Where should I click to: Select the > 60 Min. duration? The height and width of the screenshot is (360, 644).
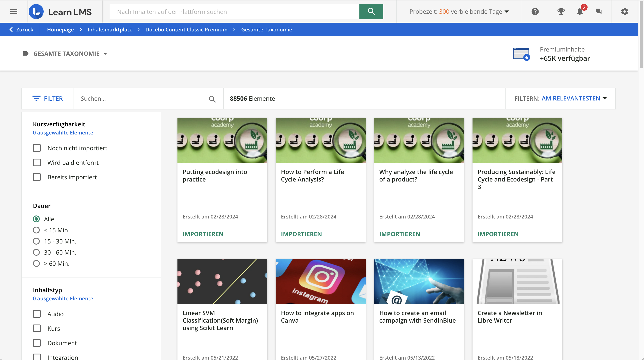(x=36, y=264)
